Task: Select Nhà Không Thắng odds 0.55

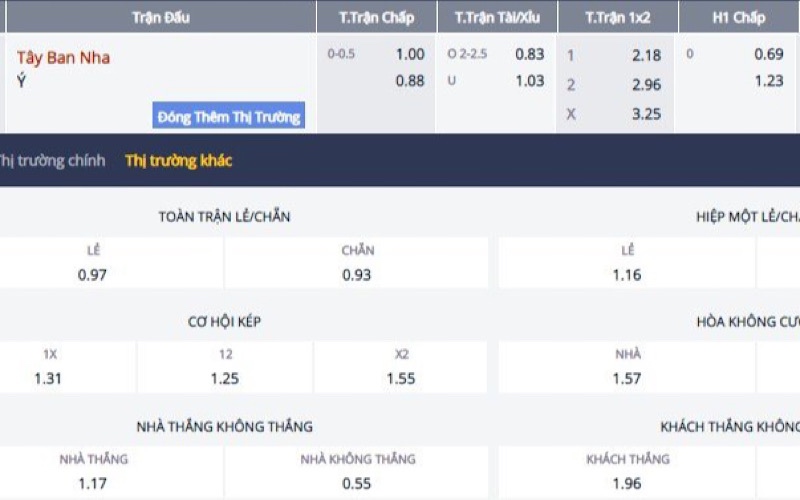Action: [x=357, y=483]
